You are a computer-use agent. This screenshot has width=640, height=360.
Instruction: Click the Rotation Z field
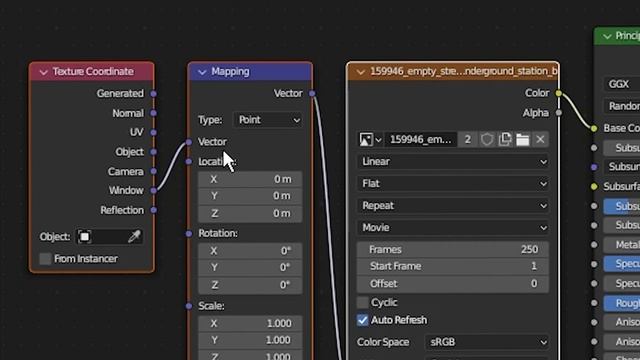point(250,285)
